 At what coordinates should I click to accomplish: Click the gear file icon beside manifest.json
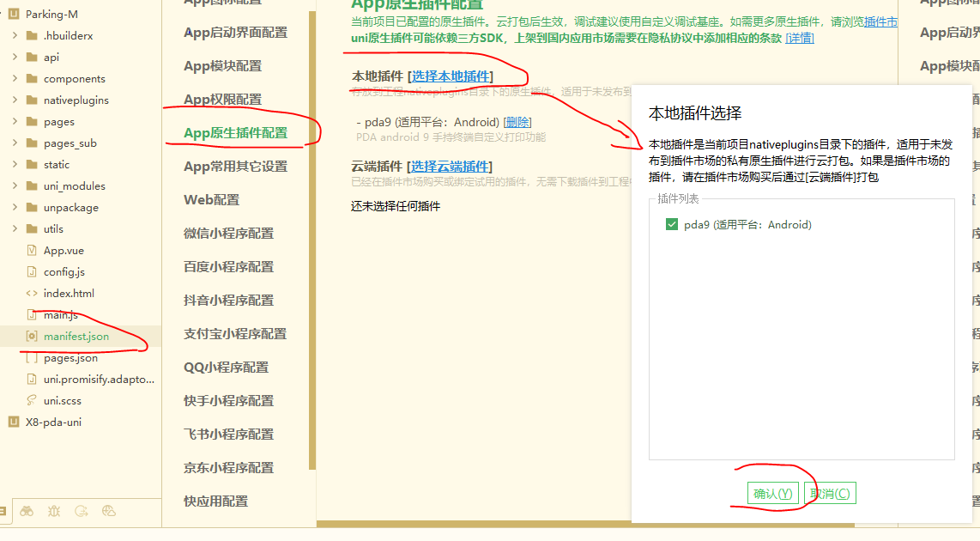[32, 337]
